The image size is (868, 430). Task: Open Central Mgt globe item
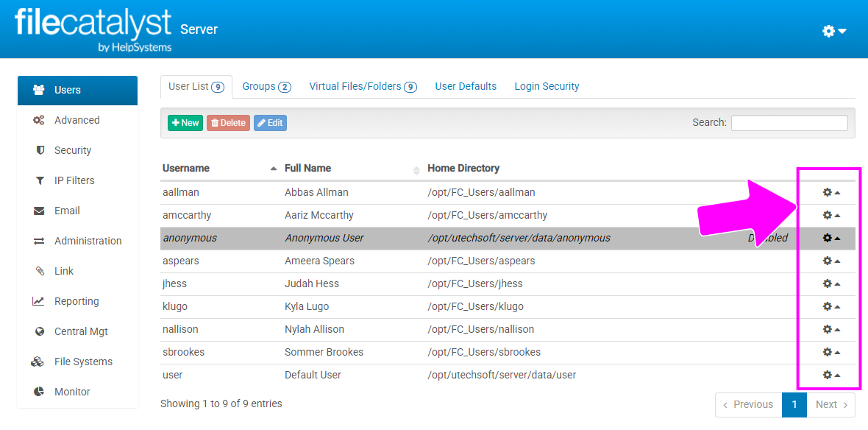click(x=77, y=332)
